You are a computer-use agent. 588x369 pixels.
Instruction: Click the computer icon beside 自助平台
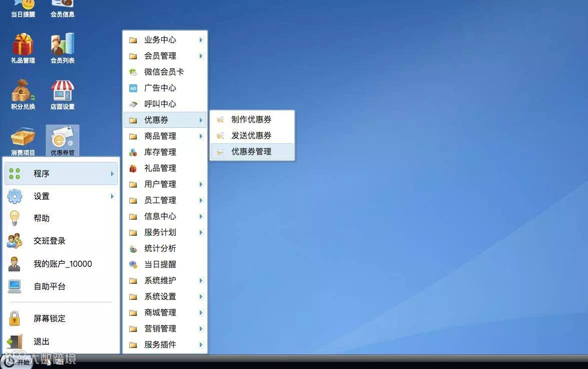click(15, 286)
